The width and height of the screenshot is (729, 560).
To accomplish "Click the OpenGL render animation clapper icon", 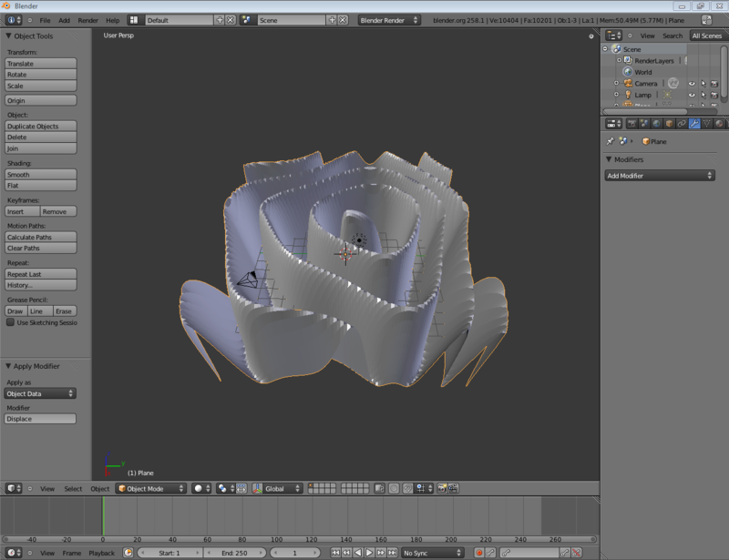I will (453, 488).
